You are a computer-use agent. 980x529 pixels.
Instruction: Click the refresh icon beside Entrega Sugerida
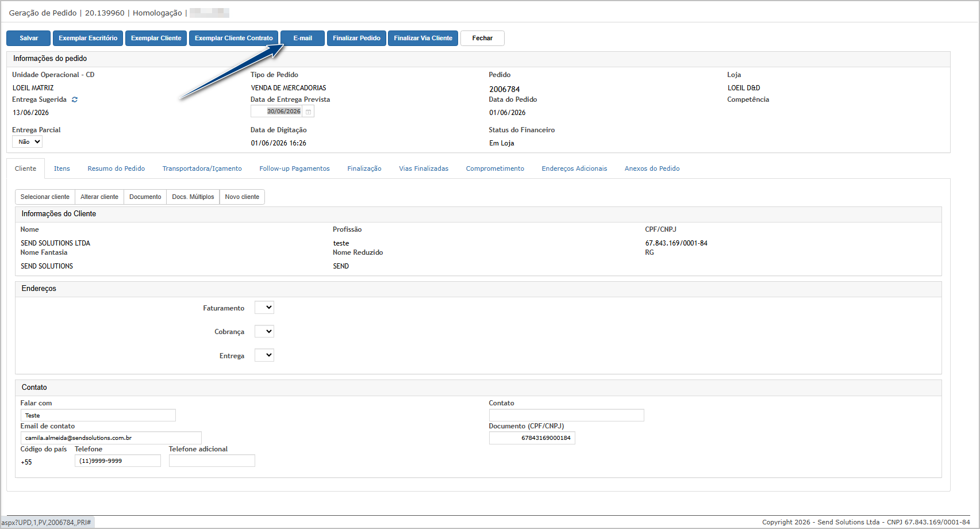75,99
